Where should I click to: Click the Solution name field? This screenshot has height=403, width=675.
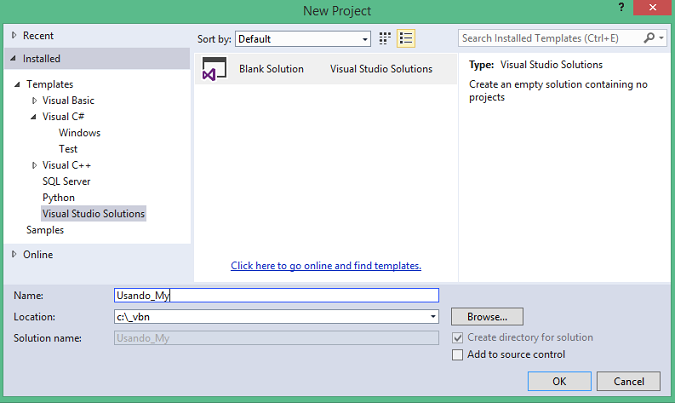pyautogui.click(x=276, y=338)
